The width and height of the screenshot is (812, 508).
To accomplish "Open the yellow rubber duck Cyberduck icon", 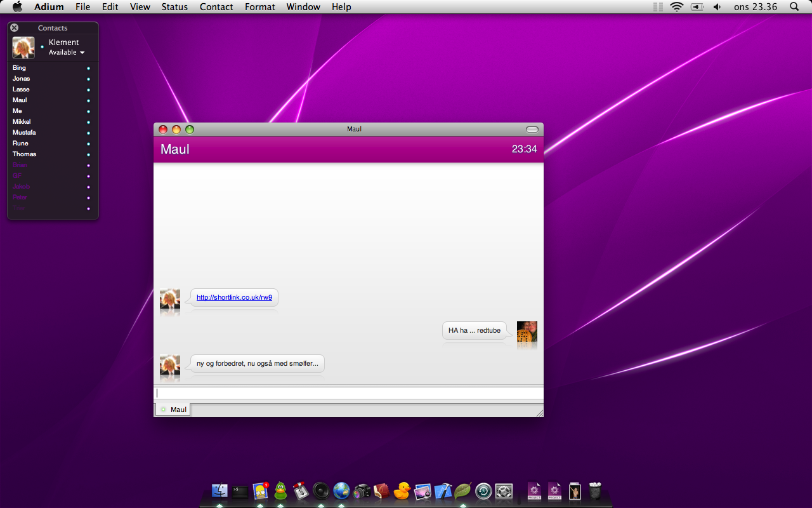I will pyautogui.click(x=402, y=491).
